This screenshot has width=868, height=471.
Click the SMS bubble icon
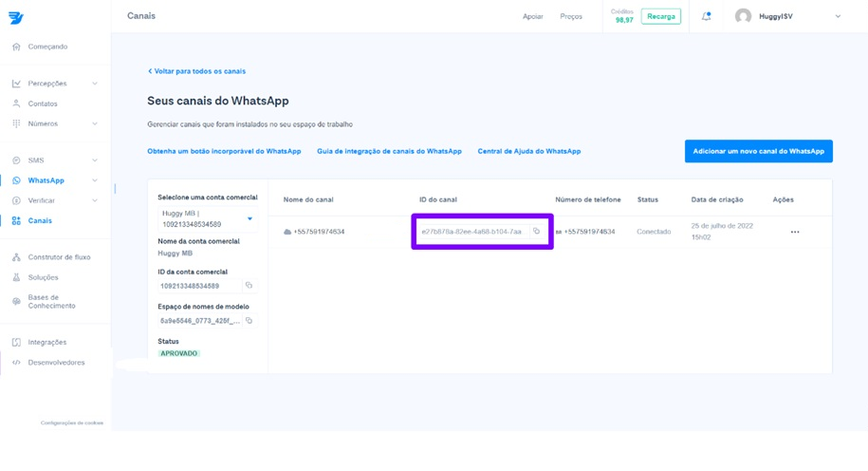point(16,160)
